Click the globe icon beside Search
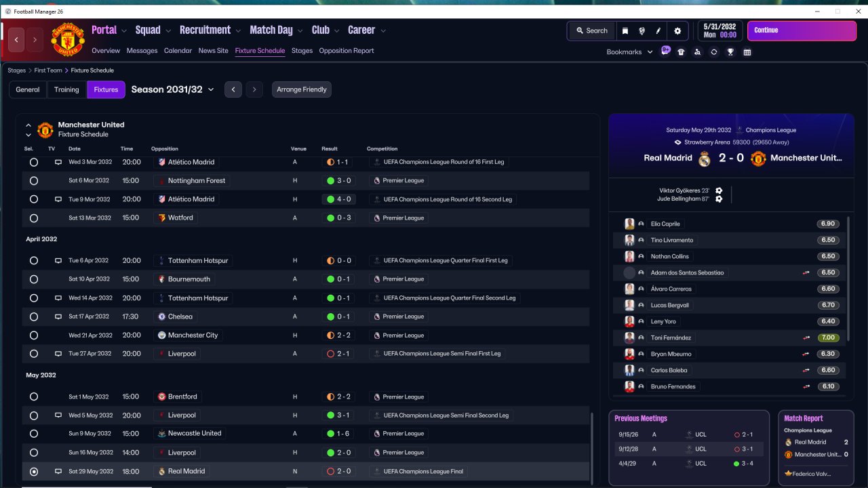This screenshot has width=868, height=488. 642,30
